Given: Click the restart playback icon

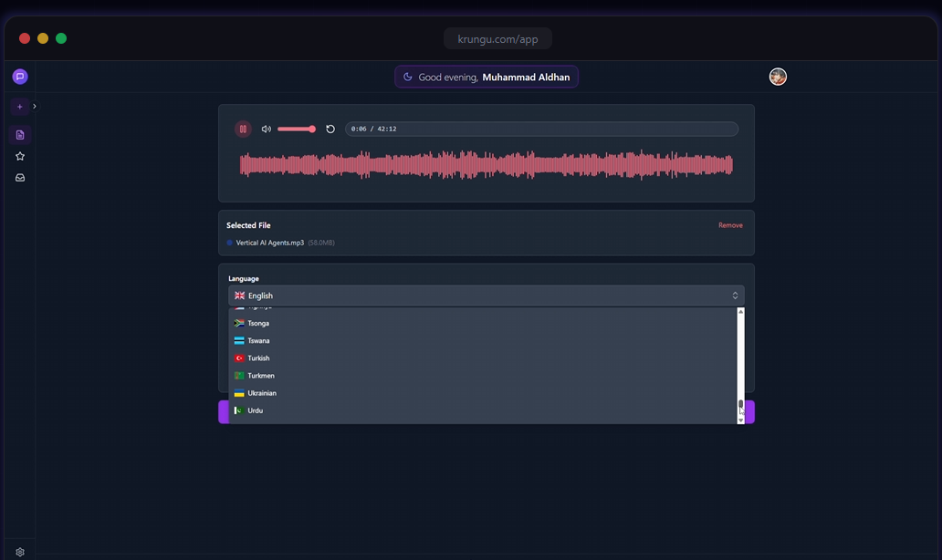Looking at the screenshot, I should [330, 130].
